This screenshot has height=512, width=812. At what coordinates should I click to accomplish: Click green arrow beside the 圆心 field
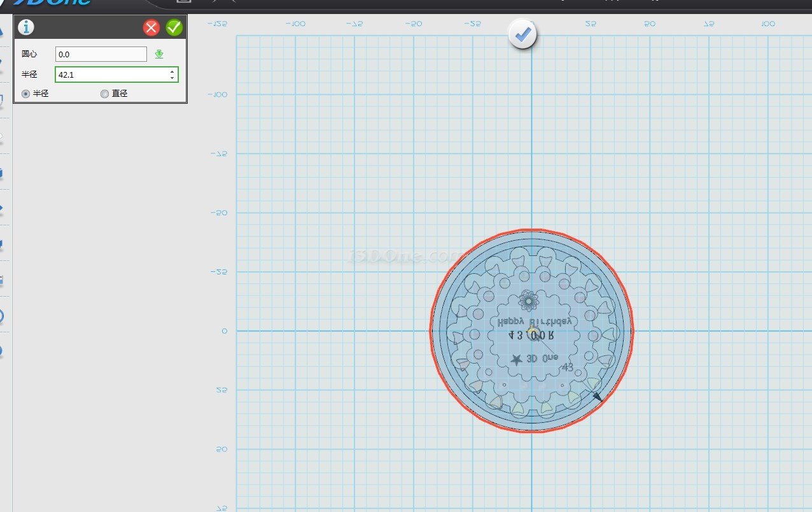pyautogui.click(x=159, y=55)
